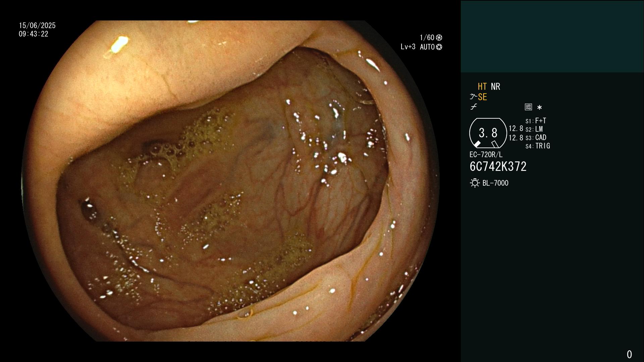Image resolution: width=644 pixels, height=362 pixels.
Task: Click the S2 switch LM assignment
Action: pyautogui.click(x=534, y=129)
